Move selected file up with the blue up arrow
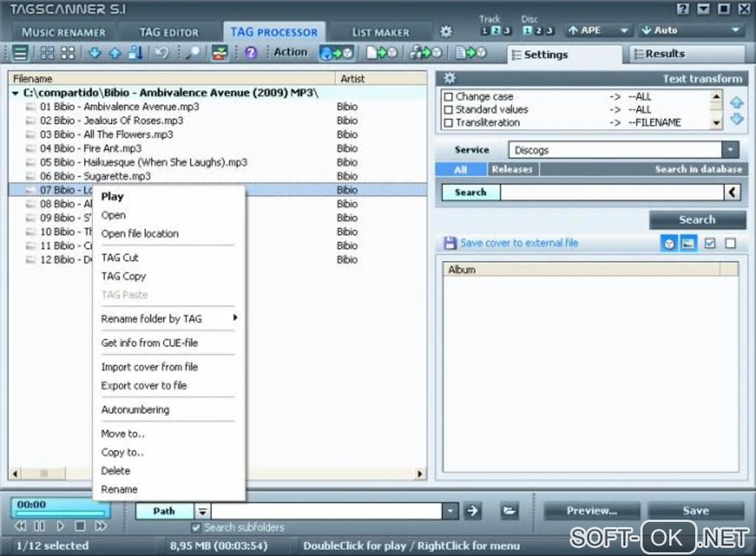Screen dimensions: 756x556 click(115, 53)
